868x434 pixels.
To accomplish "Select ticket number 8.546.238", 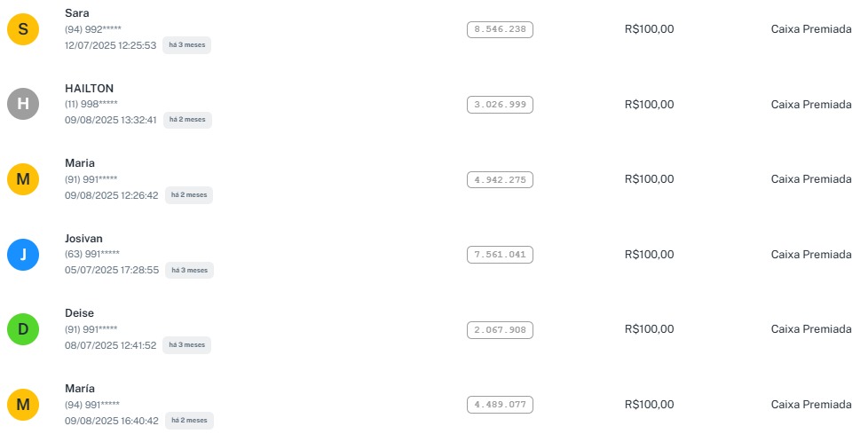I will coord(500,29).
